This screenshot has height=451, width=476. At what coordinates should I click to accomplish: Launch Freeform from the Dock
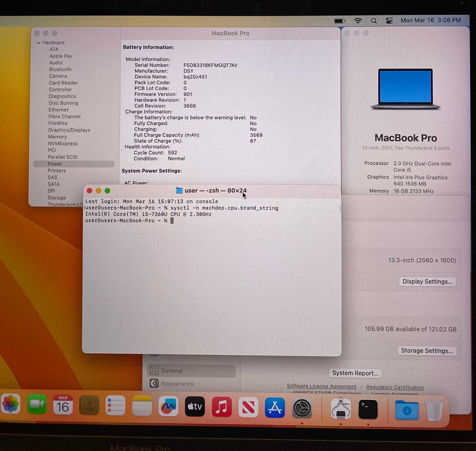point(169,406)
